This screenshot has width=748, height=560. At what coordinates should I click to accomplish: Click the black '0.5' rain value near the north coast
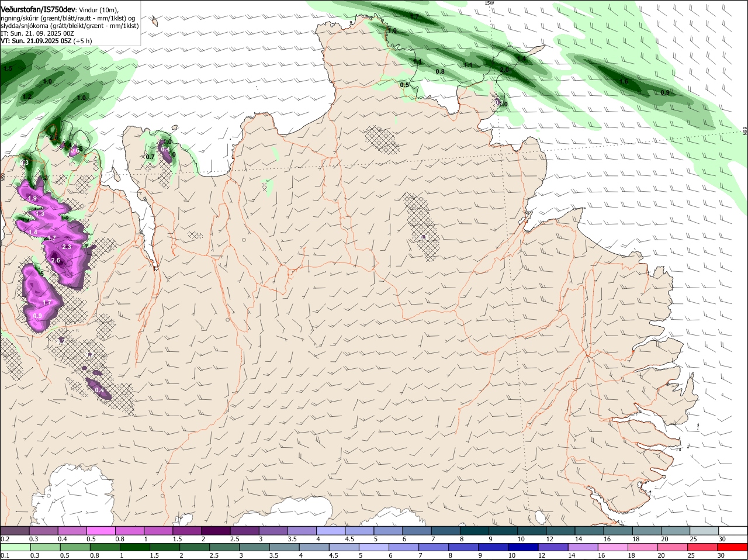coord(404,85)
